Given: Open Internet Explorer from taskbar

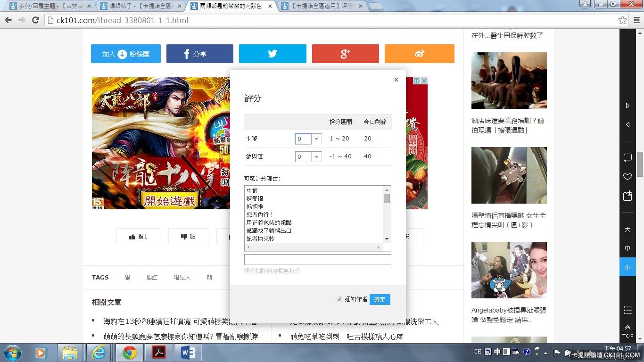Looking at the screenshot, I should click(x=99, y=353).
